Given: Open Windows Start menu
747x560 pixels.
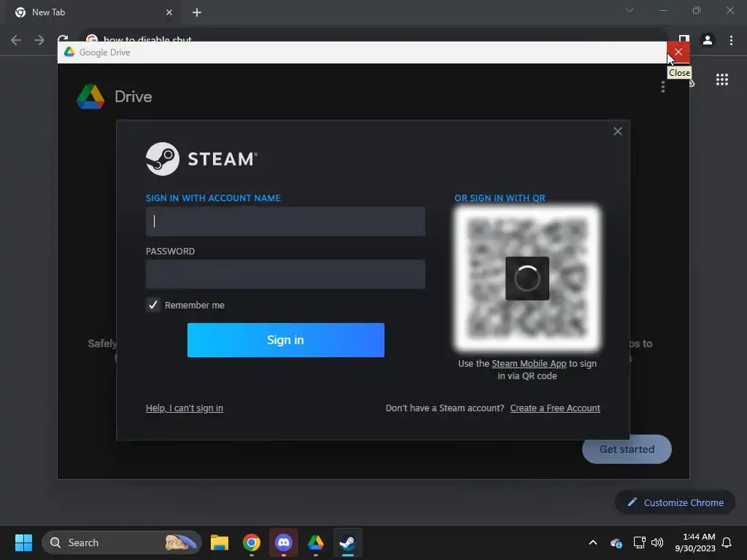Looking at the screenshot, I should [23, 542].
